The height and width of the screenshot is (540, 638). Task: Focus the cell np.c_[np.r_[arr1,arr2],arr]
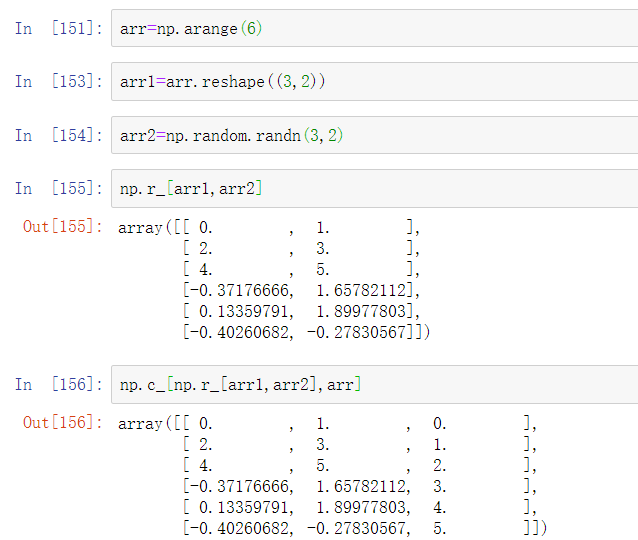pos(374,385)
